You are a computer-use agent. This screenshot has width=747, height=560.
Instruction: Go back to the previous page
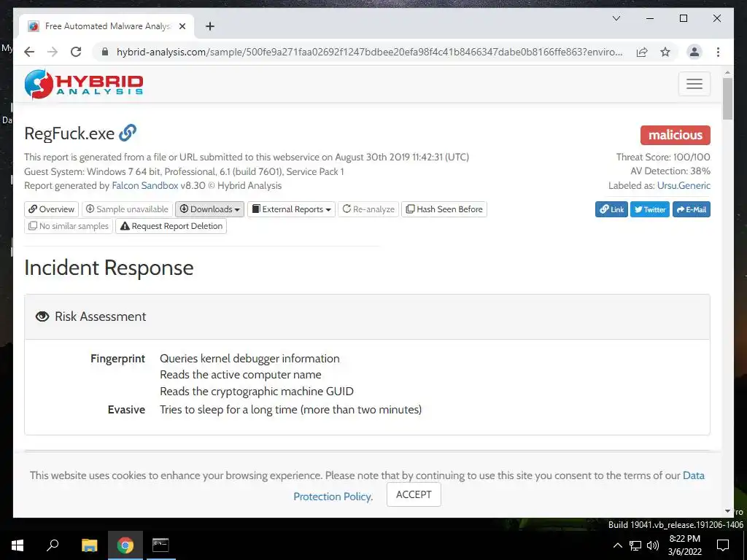[x=29, y=52]
